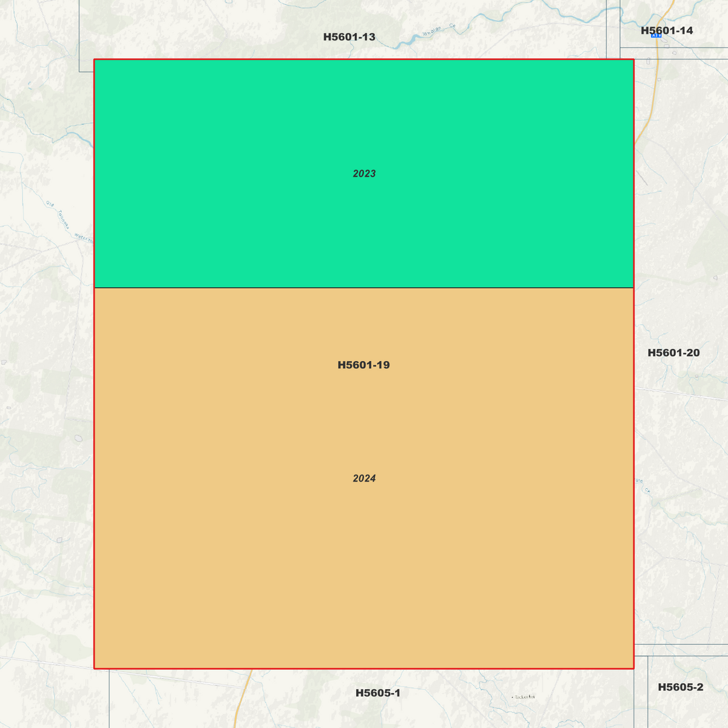Click the 2024 year label
Viewport: 728px width, 728px height.
click(x=364, y=479)
